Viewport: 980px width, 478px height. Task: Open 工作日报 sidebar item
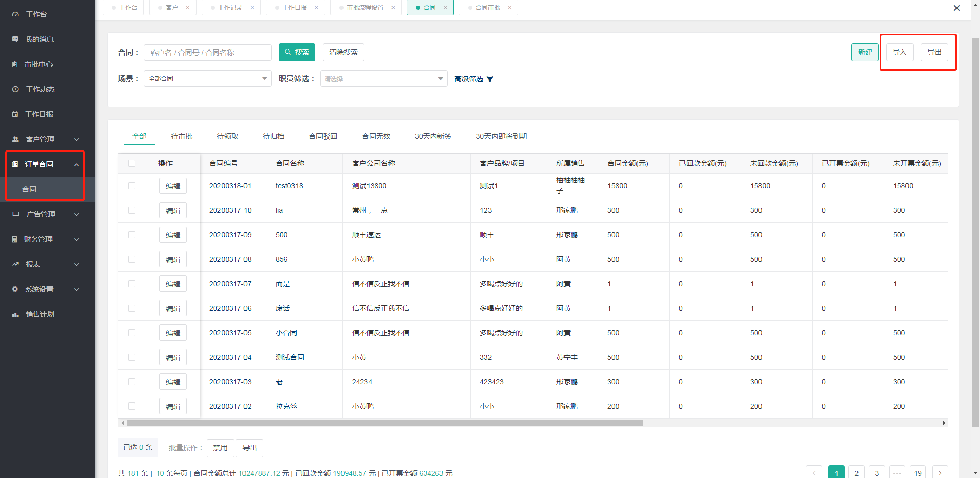39,114
